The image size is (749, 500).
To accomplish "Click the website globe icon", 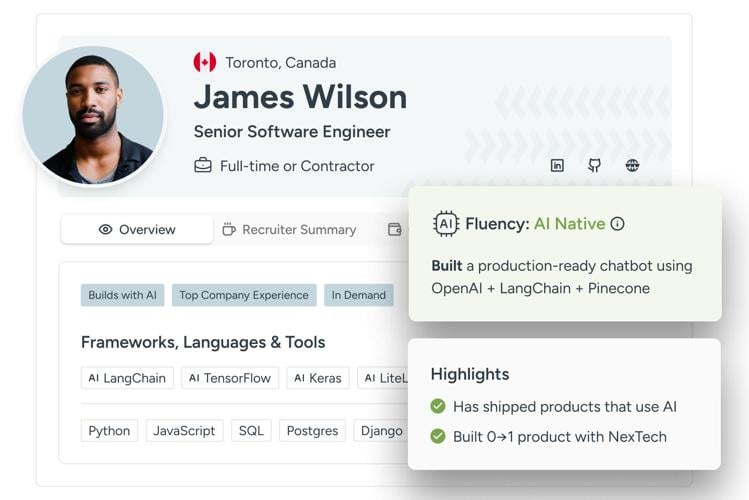I will (x=632, y=166).
